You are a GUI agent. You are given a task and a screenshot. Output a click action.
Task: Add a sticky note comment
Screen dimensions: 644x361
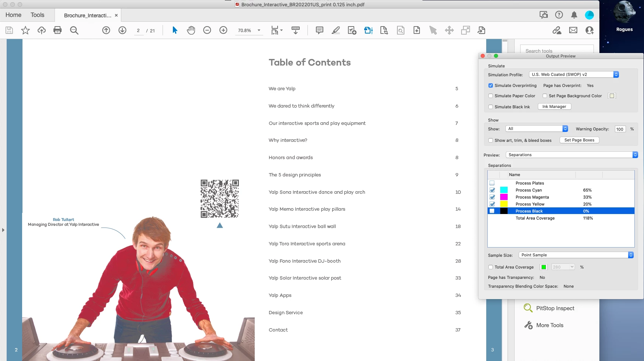tap(320, 30)
